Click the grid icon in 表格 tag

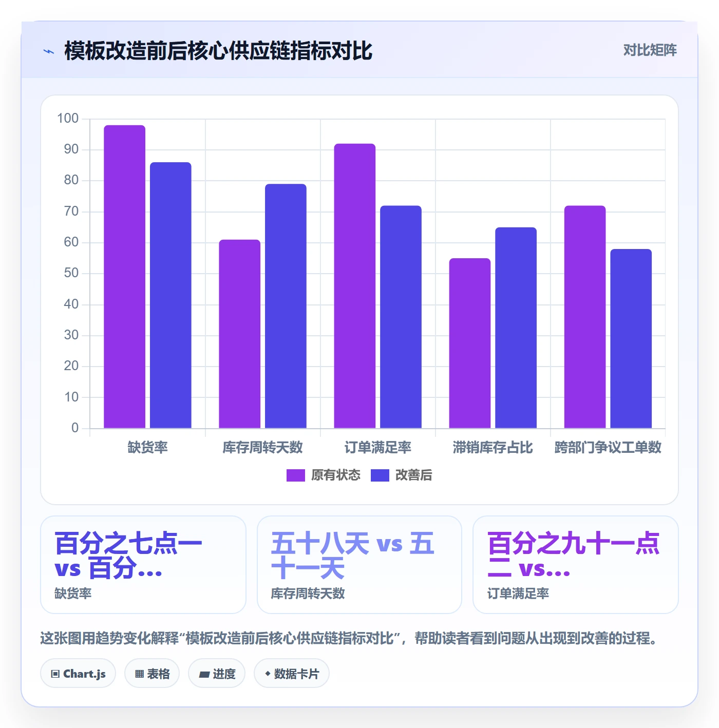click(x=139, y=674)
